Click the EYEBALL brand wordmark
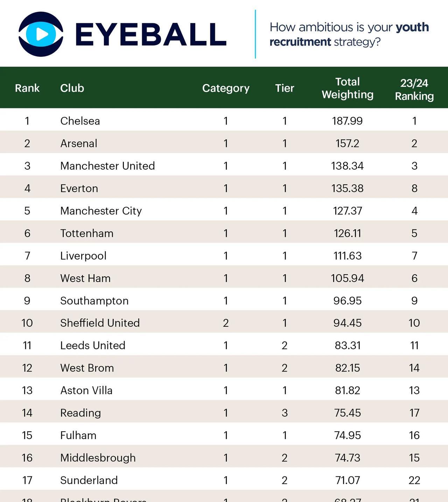Viewport: 448px width, 502px height. 151,34
